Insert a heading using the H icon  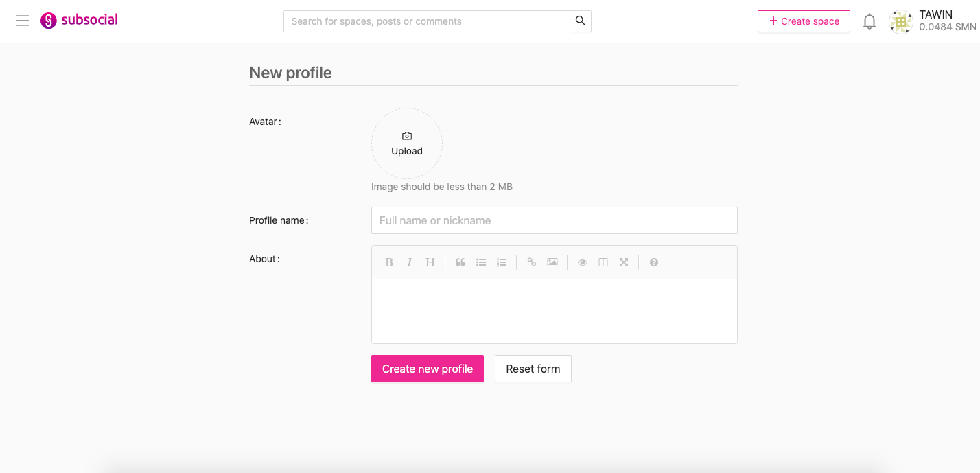pyautogui.click(x=430, y=262)
